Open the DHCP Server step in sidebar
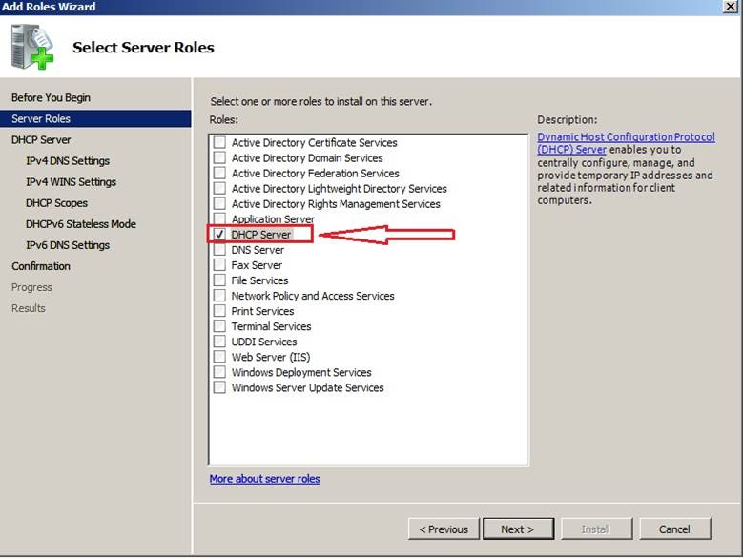743x560 pixels. point(41,140)
